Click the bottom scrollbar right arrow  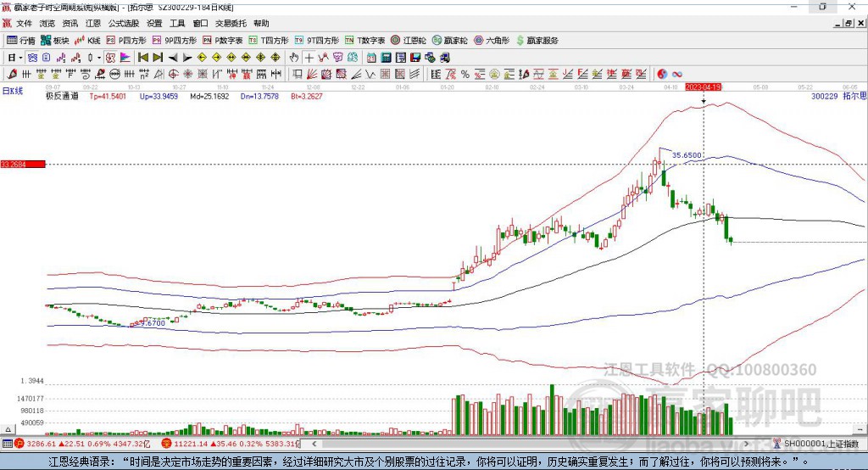click(746, 444)
